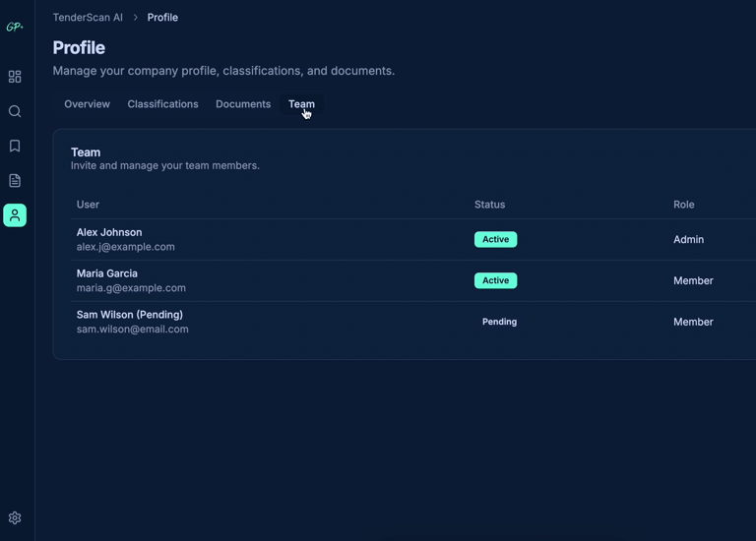The height and width of the screenshot is (541, 756).
Task: Select Sam Wilson (Pending) name
Action: coord(130,315)
